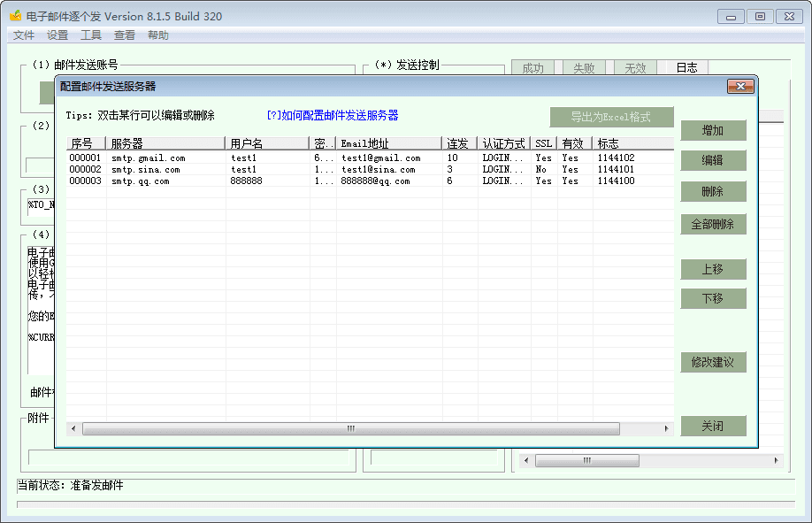This screenshot has width=812, height=523.
Task: Click 全部删除 to delete all servers
Action: tap(713, 224)
